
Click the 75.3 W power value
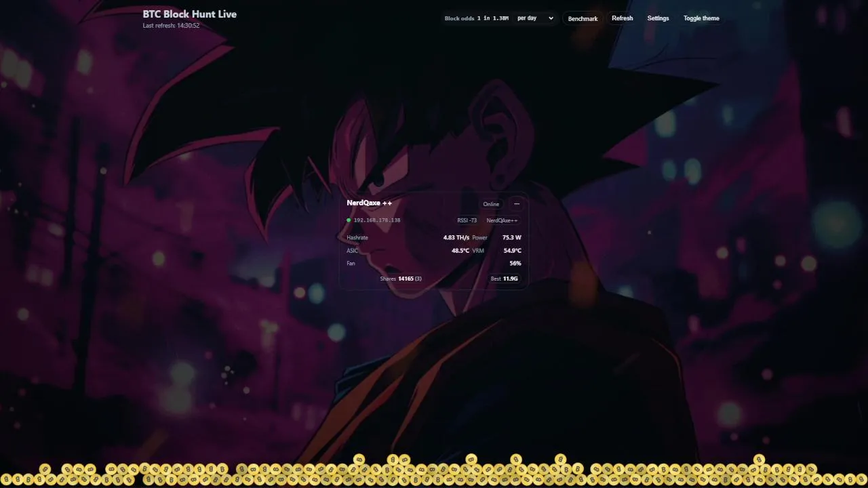point(512,238)
